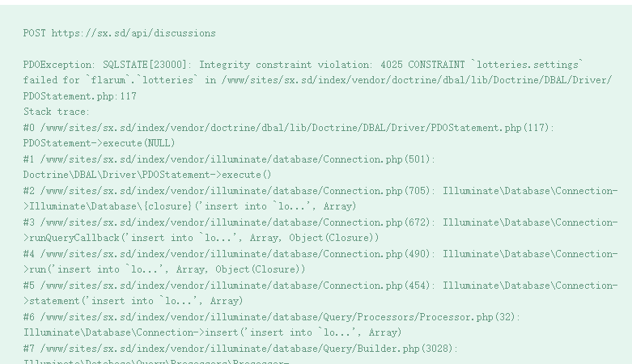632x364 pixels.
Task: Click the runQueryCallback call line
Action: [x=201, y=238]
